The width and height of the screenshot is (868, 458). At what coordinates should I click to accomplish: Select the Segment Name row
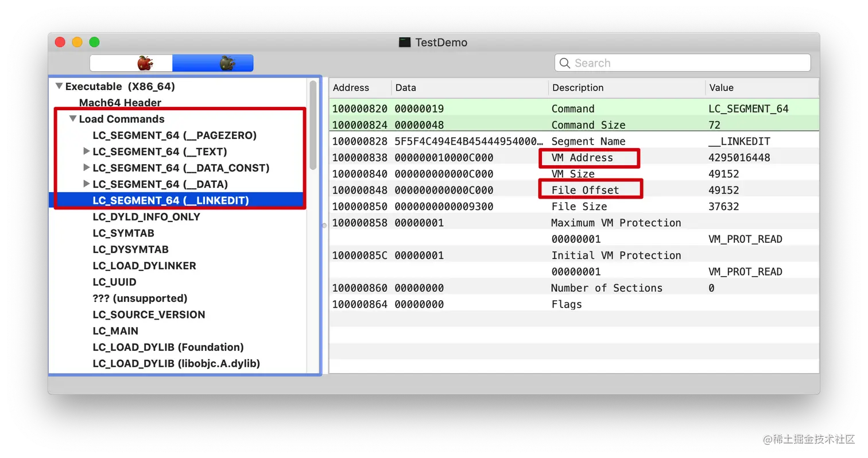pyautogui.click(x=574, y=141)
